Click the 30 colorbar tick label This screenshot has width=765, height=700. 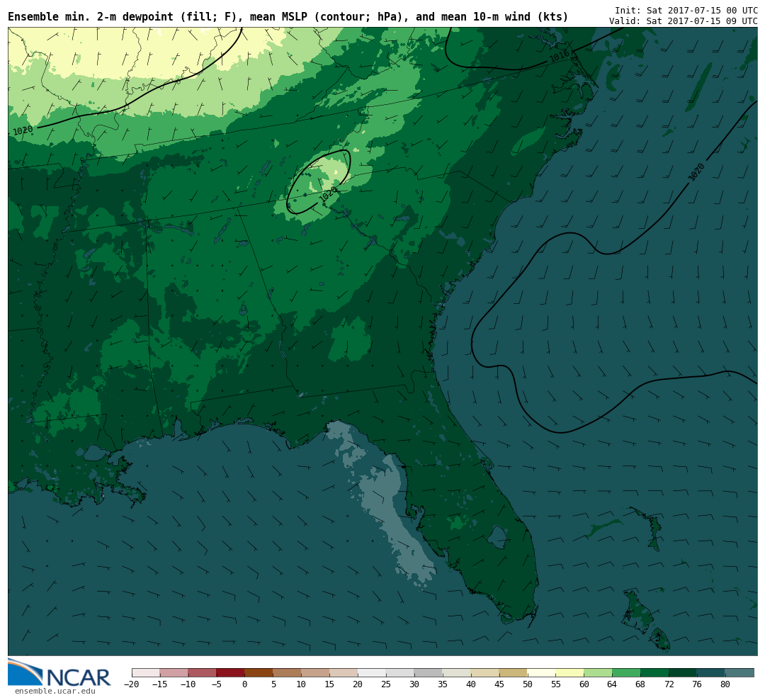(414, 684)
